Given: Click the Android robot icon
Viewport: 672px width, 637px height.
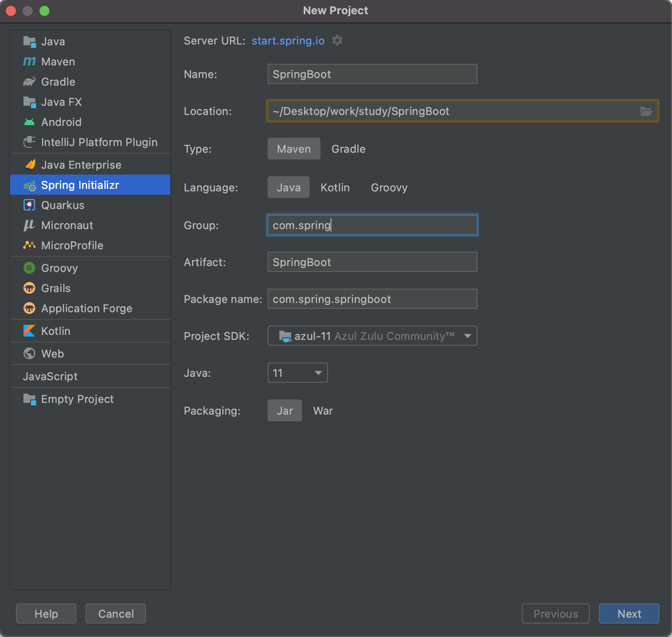Looking at the screenshot, I should coord(29,122).
